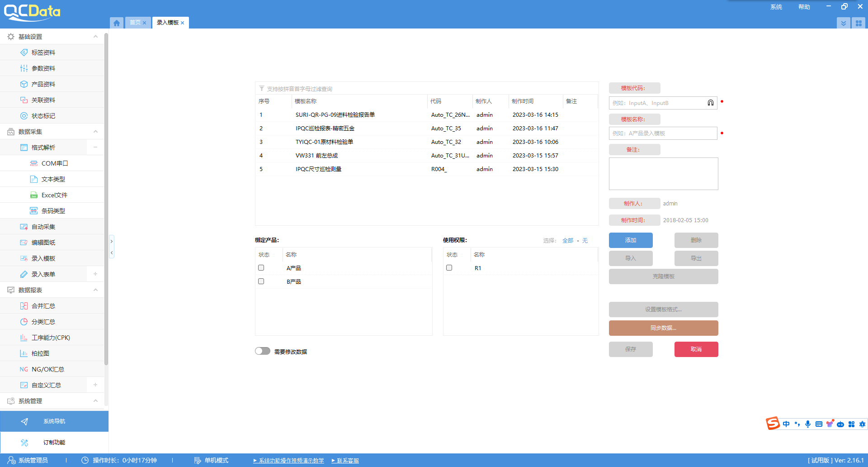Screen dimensions: 868x467
Task: Toggle the 需要修改数据 switch
Action: pos(263,351)
